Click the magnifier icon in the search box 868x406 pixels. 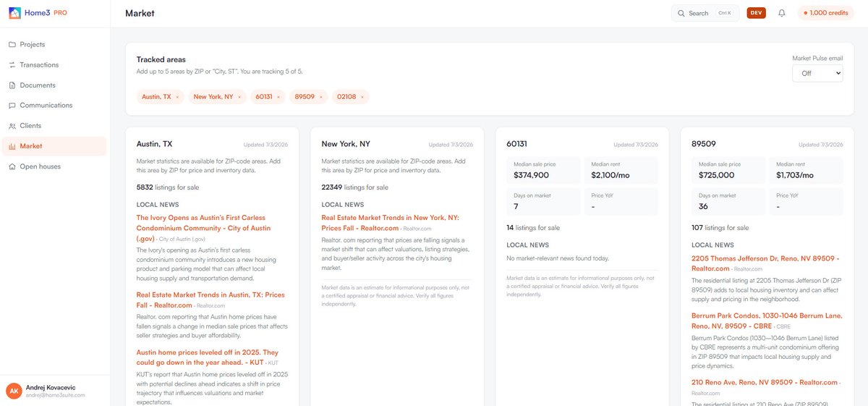click(681, 13)
